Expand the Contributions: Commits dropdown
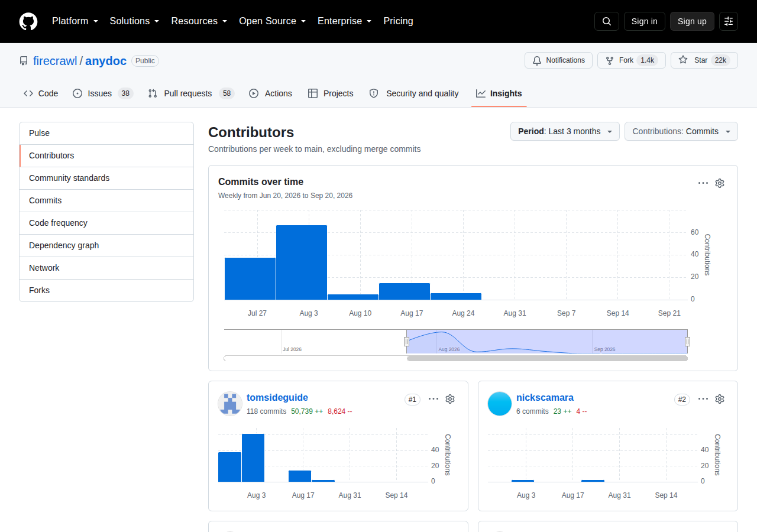The image size is (757, 532). click(681, 131)
